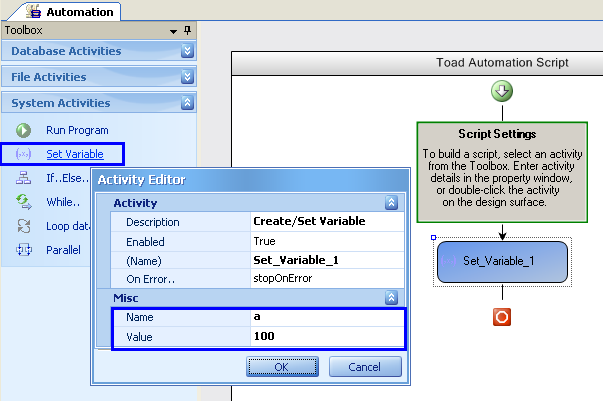This screenshot has height=403, width=603.
Task: Click the Description property label
Action: click(153, 222)
